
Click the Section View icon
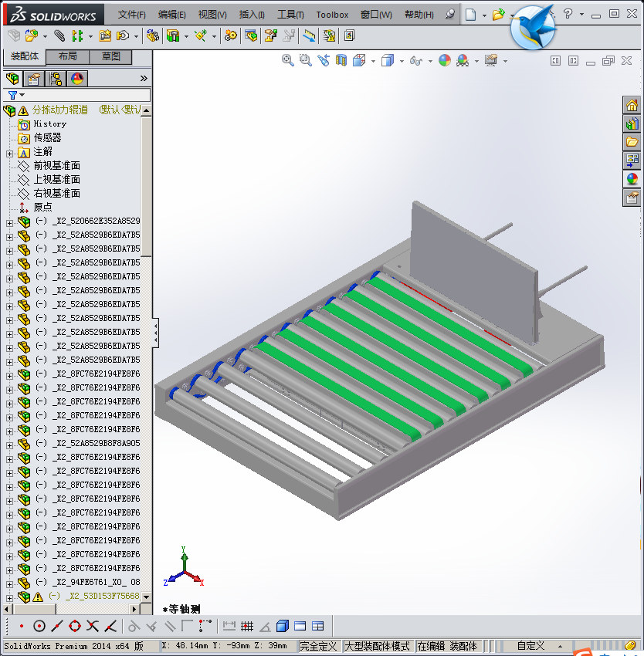pyautogui.click(x=341, y=61)
